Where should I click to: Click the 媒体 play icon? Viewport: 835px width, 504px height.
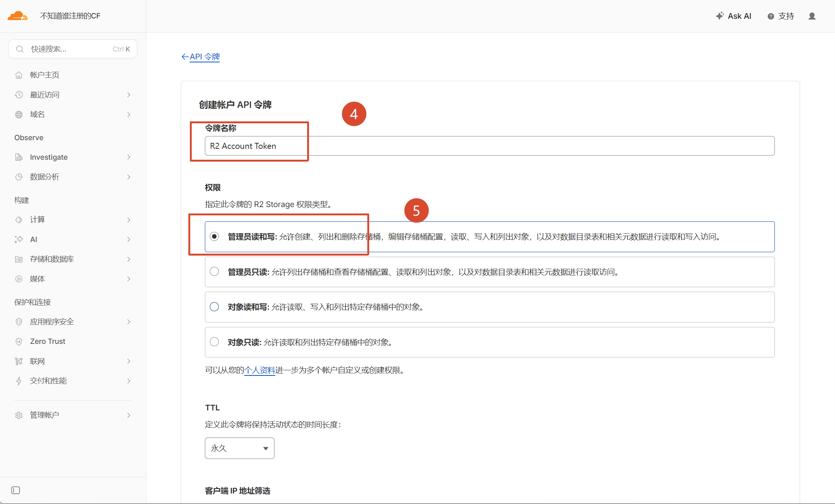(x=19, y=279)
